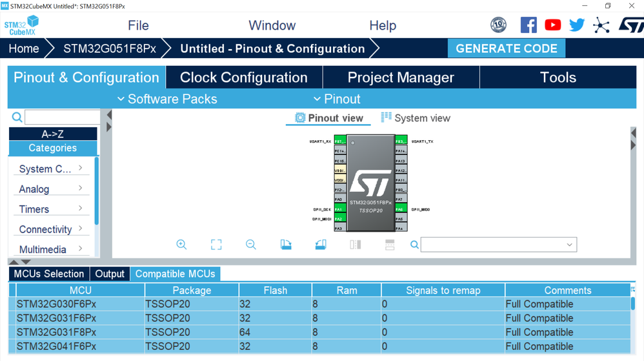Collapse the right side panel arrow

coord(633,145)
